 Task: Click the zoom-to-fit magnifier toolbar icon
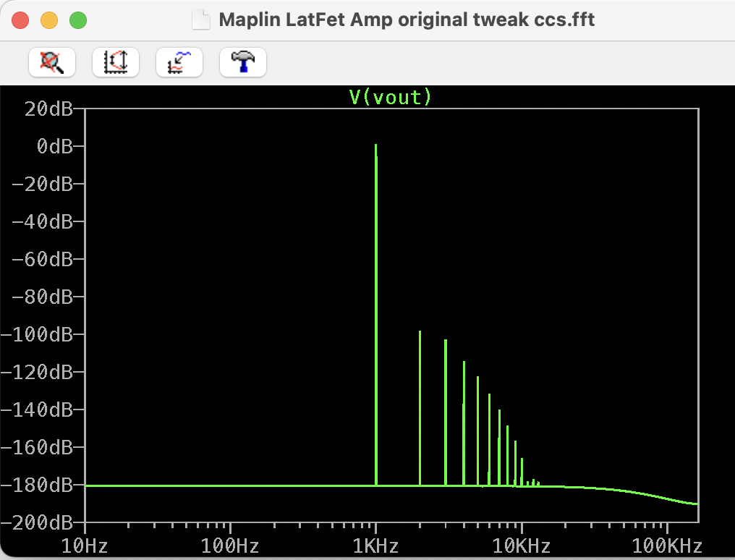(x=52, y=61)
